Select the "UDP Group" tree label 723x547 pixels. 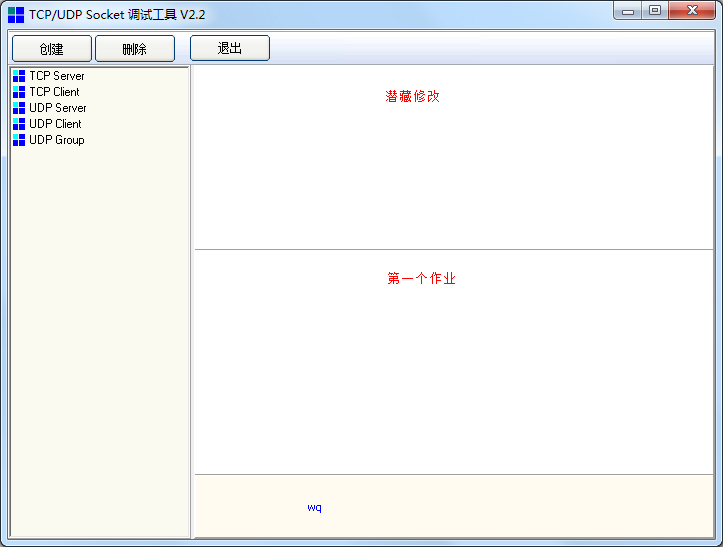tap(57, 140)
